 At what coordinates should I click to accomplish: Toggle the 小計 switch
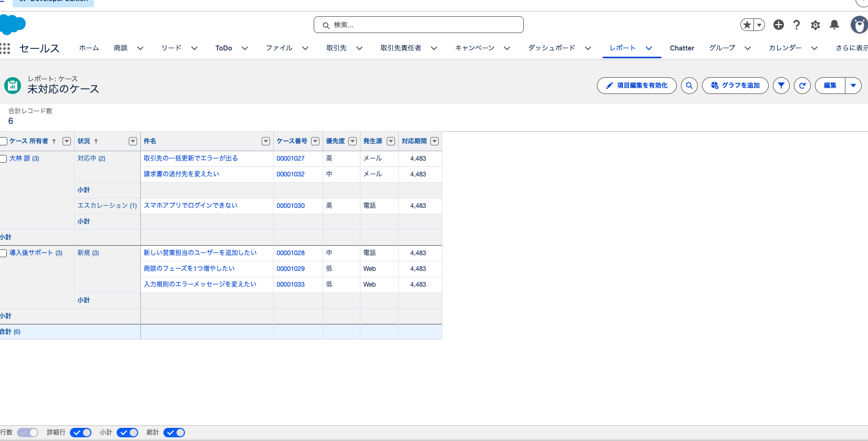(x=128, y=433)
